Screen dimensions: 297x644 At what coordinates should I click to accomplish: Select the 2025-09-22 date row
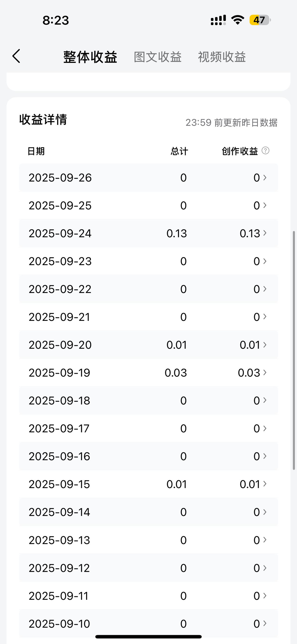click(149, 289)
